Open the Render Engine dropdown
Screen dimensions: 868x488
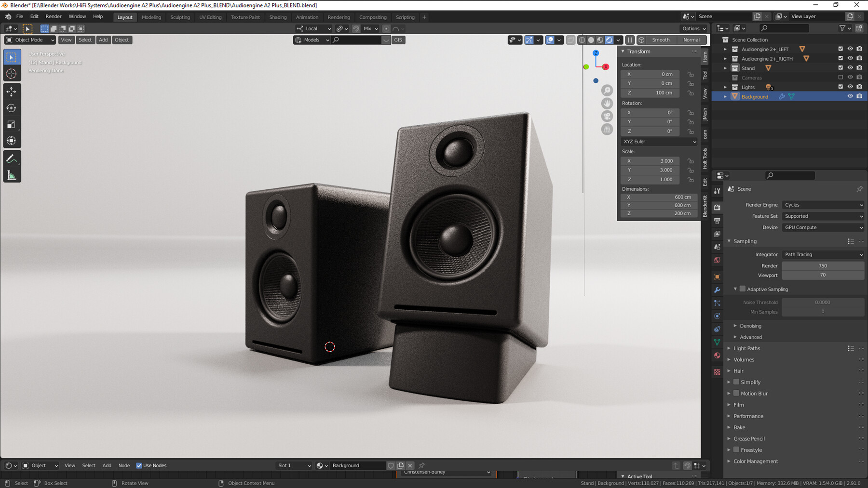point(822,204)
